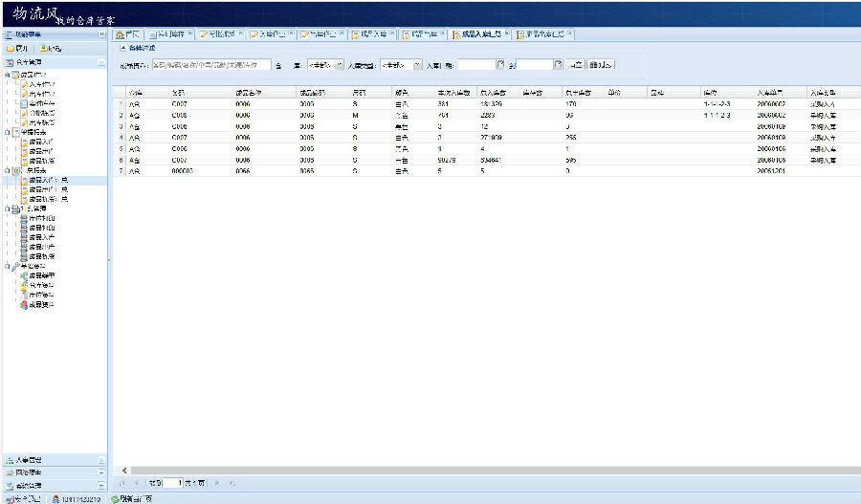Collapse the 成品作业 tree group

pos(7,75)
